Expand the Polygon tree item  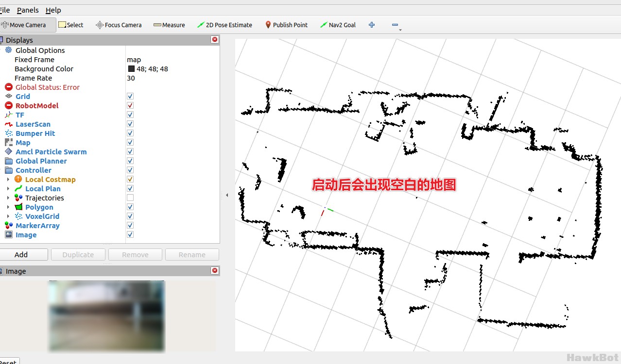(x=8, y=207)
